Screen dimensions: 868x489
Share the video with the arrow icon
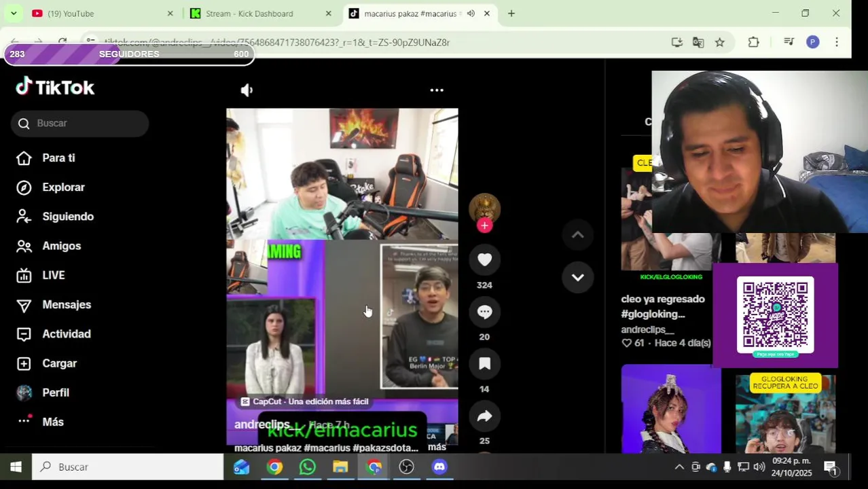click(484, 416)
